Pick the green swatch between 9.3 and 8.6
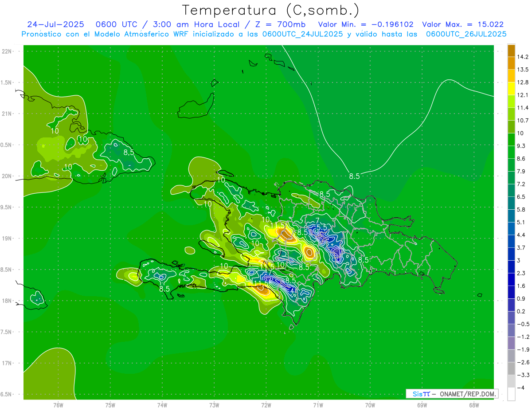 pyautogui.click(x=511, y=152)
